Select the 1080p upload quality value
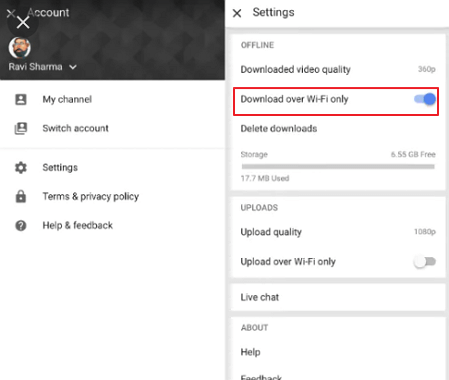The width and height of the screenshot is (449, 380). click(425, 232)
